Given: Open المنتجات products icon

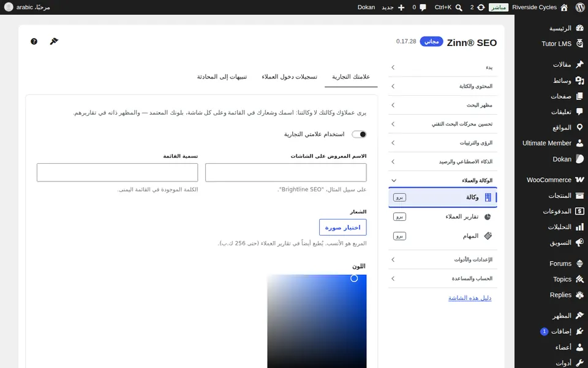Looking at the screenshot, I should pos(579,196).
